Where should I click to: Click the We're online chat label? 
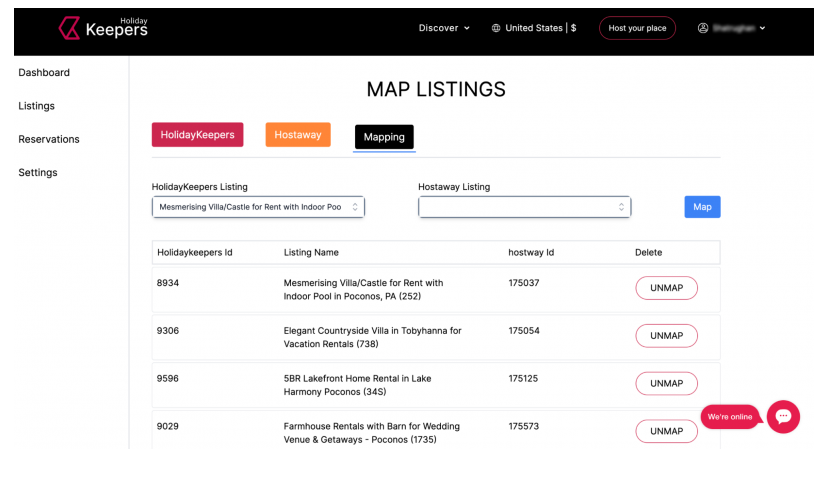tap(730, 416)
